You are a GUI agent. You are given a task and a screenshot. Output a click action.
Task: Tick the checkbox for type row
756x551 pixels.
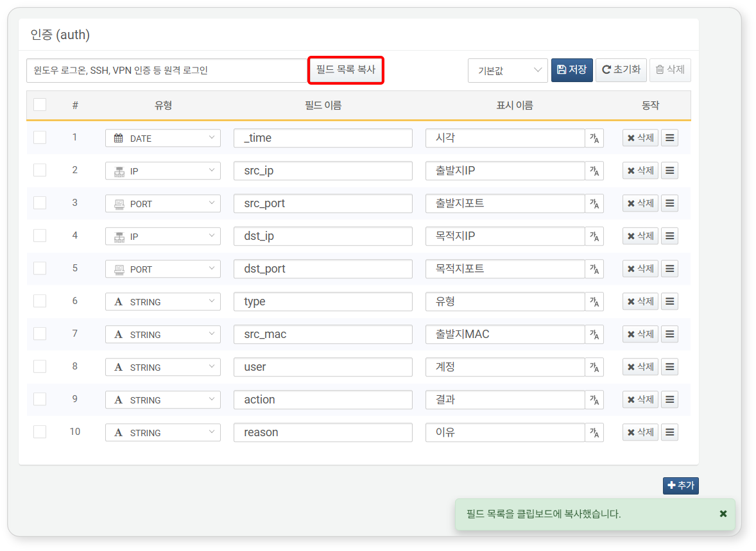point(40,301)
